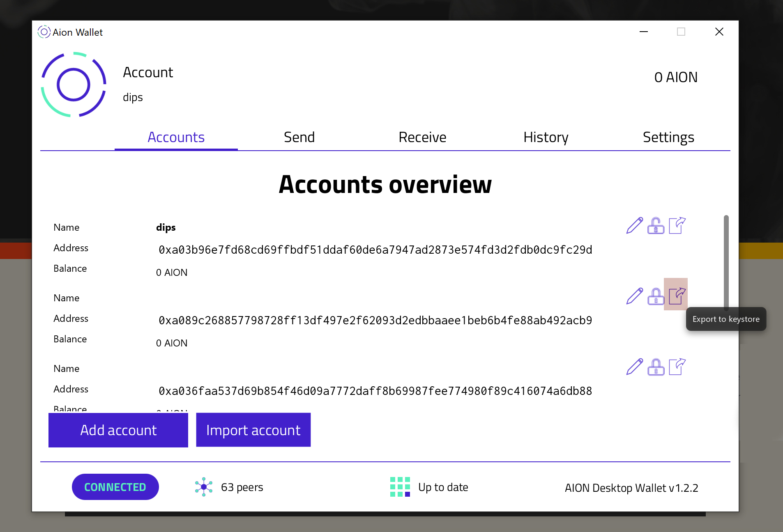
Task: Click the Up to date sync icon
Action: tap(400, 487)
